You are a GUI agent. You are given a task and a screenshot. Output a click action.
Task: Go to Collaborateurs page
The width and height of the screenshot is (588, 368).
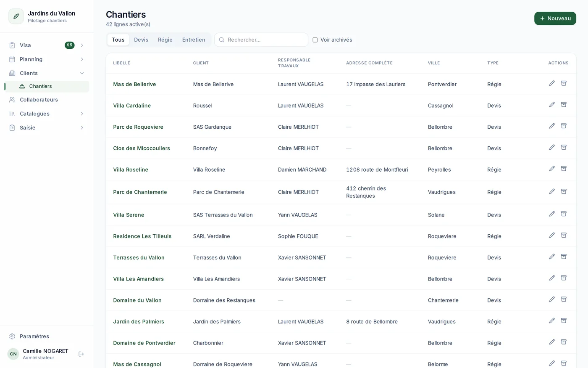click(47, 100)
